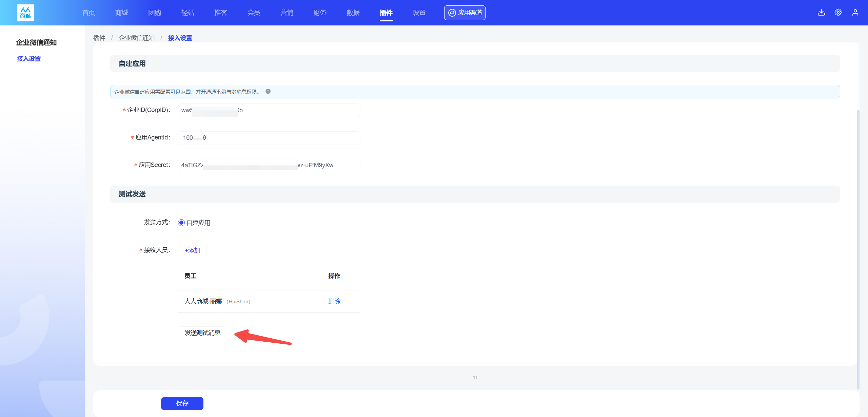Select the 自建应用 radio button
The image size is (868, 417).
coord(181,223)
